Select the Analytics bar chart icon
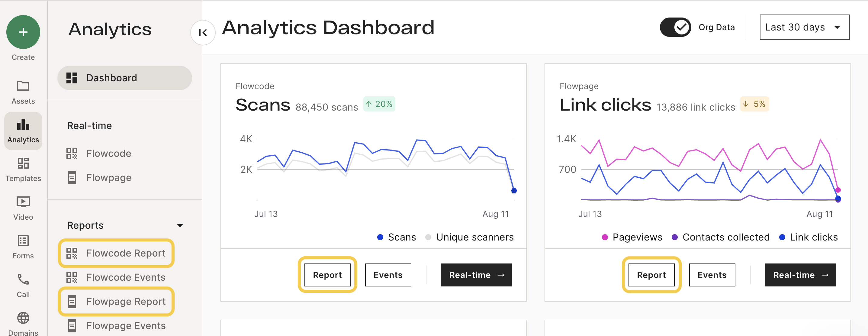The width and height of the screenshot is (868, 336). pyautogui.click(x=23, y=125)
